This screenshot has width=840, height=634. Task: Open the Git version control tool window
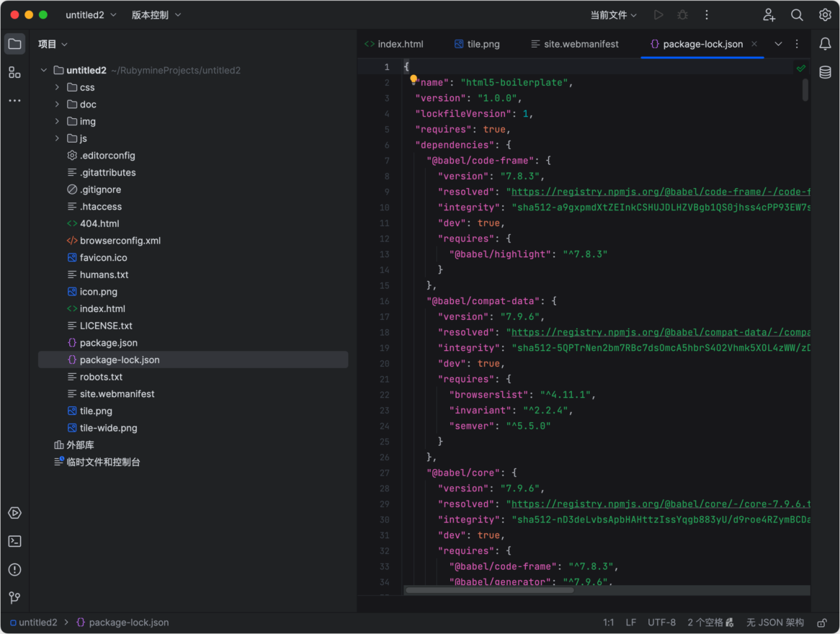pos(14,597)
